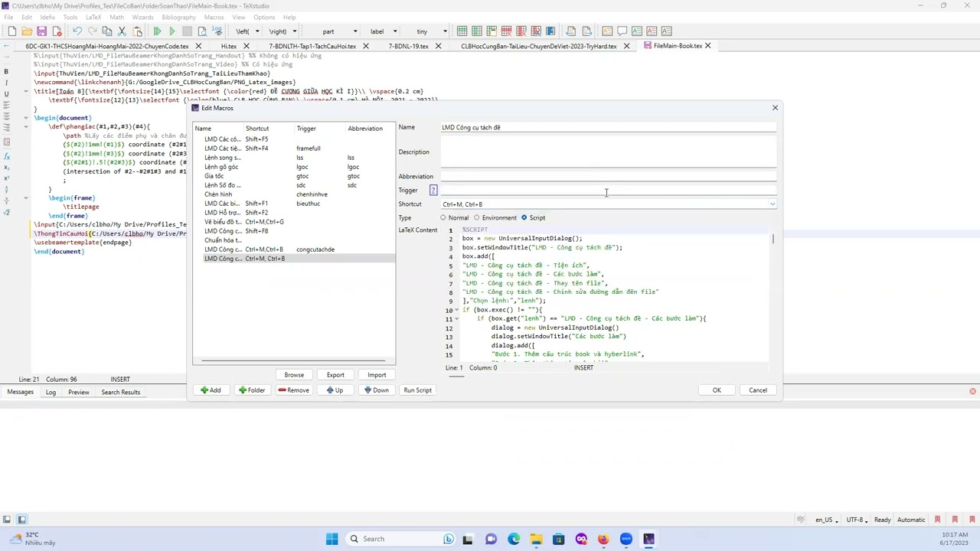
Task: Click the Add macro button
Action: (211, 390)
